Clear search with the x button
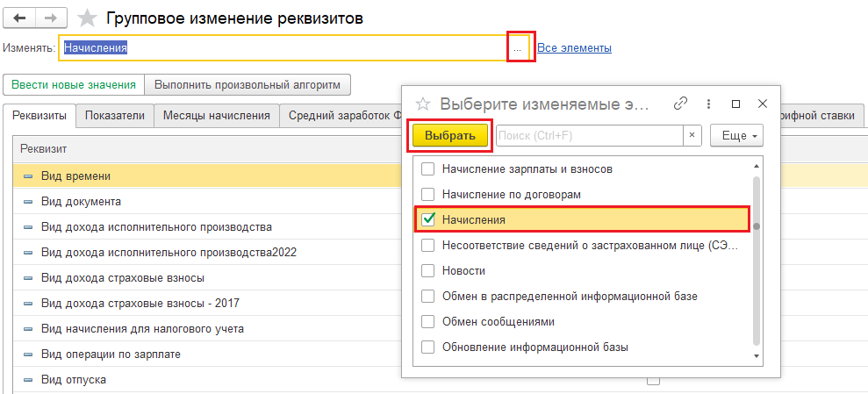The width and height of the screenshot is (868, 394). tap(692, 136)
